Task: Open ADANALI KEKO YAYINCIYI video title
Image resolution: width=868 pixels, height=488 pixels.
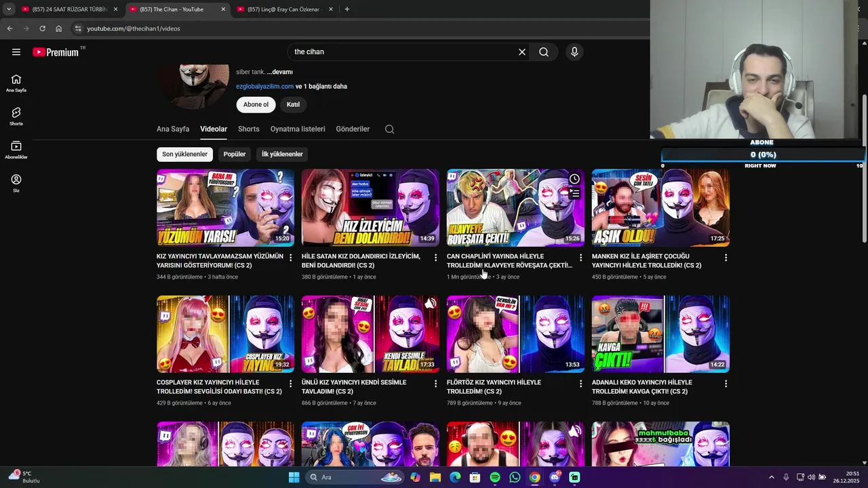Action: pyautogui.click(x=642, y=387)
